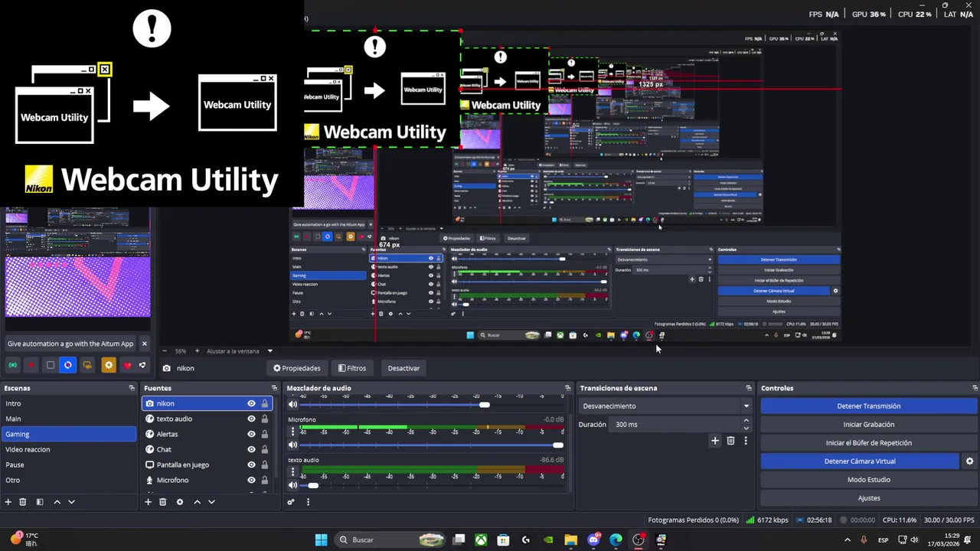Enable Modo Estudio
980x551 pixels.
pos(869,480)
